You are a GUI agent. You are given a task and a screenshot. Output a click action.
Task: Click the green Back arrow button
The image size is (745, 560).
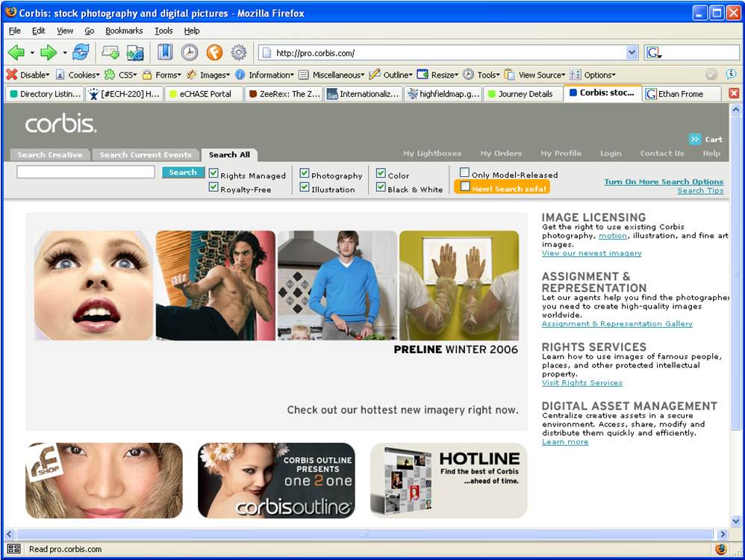click(16, 52)
